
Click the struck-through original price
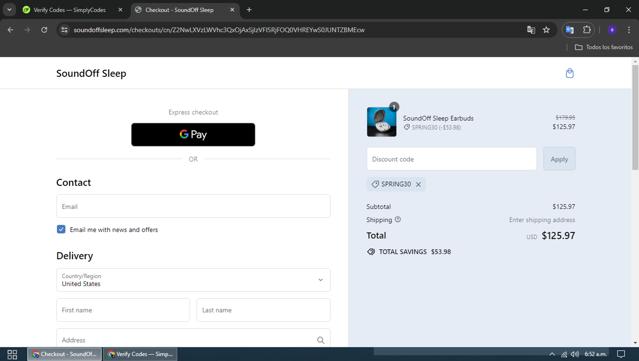click(565, 117)
